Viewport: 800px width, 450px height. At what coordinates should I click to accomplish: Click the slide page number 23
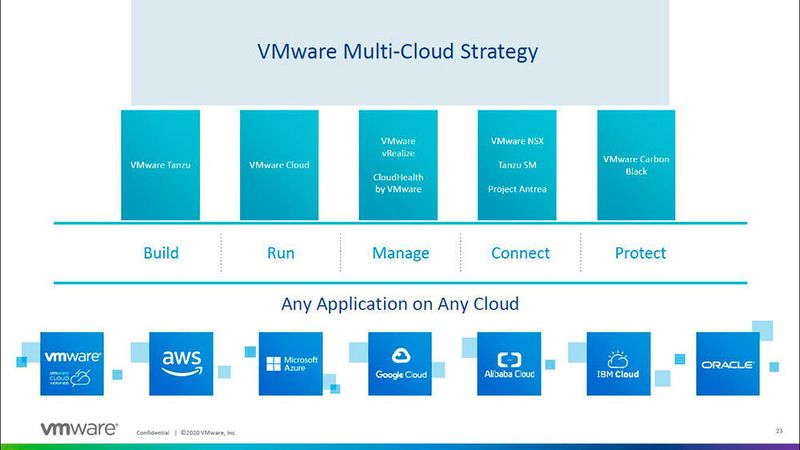click(779, 431)
